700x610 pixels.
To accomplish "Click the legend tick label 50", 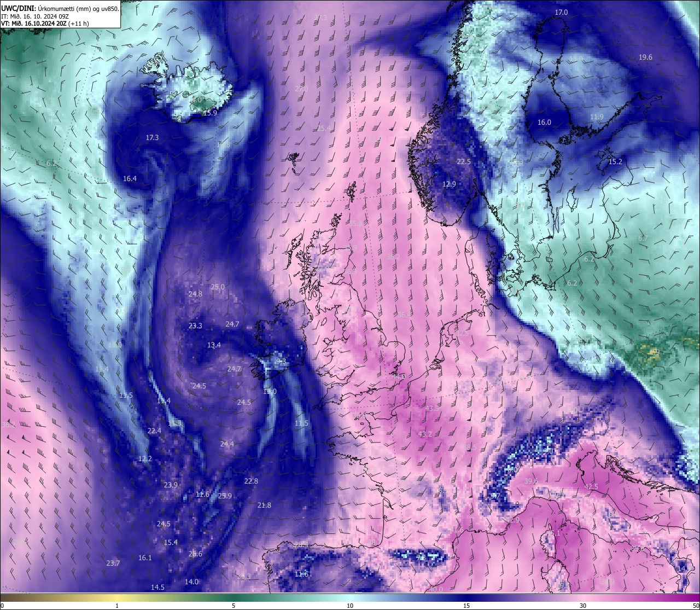I will pos(696,606).
